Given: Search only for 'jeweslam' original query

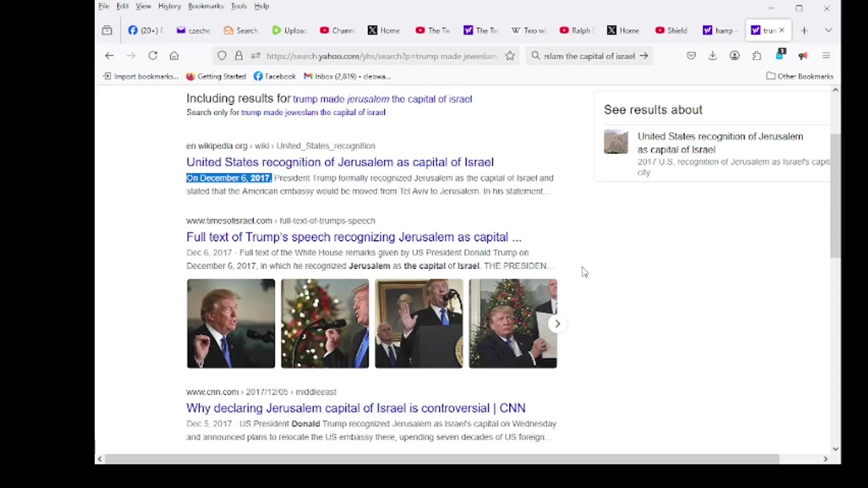Looking at the screenshot, I should (x=313, y=113).
